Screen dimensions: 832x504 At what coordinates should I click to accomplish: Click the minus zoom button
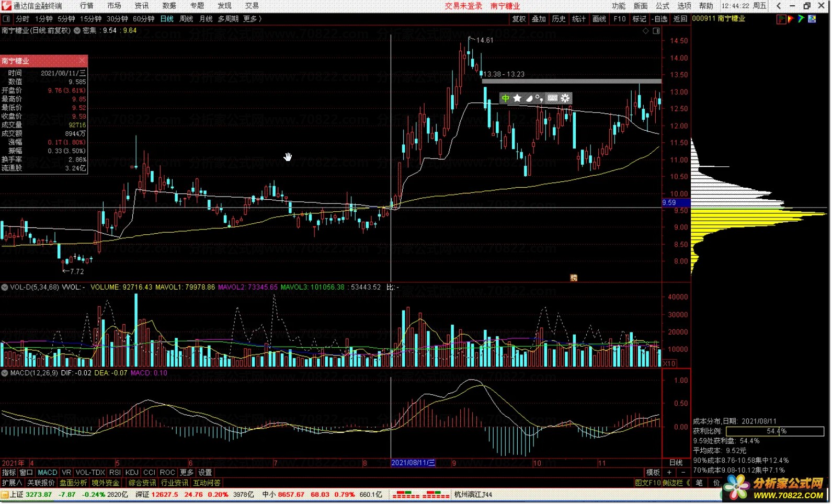click(683, 473)
